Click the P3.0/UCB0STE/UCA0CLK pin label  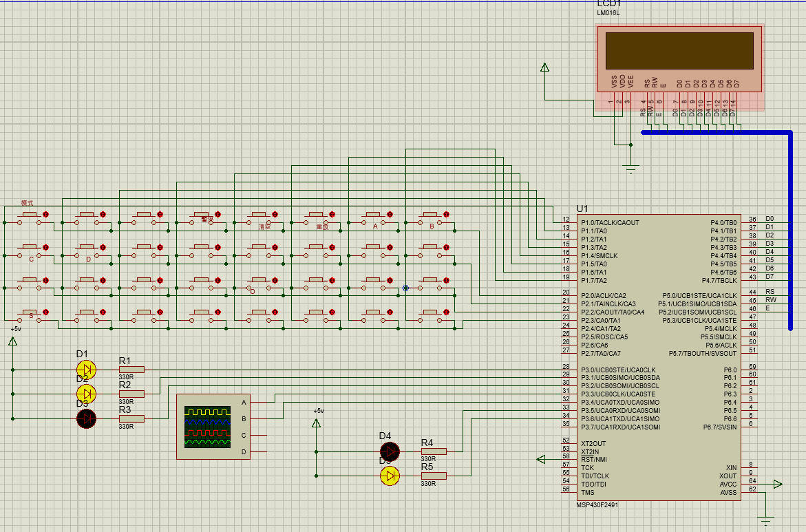click(618, 370)
